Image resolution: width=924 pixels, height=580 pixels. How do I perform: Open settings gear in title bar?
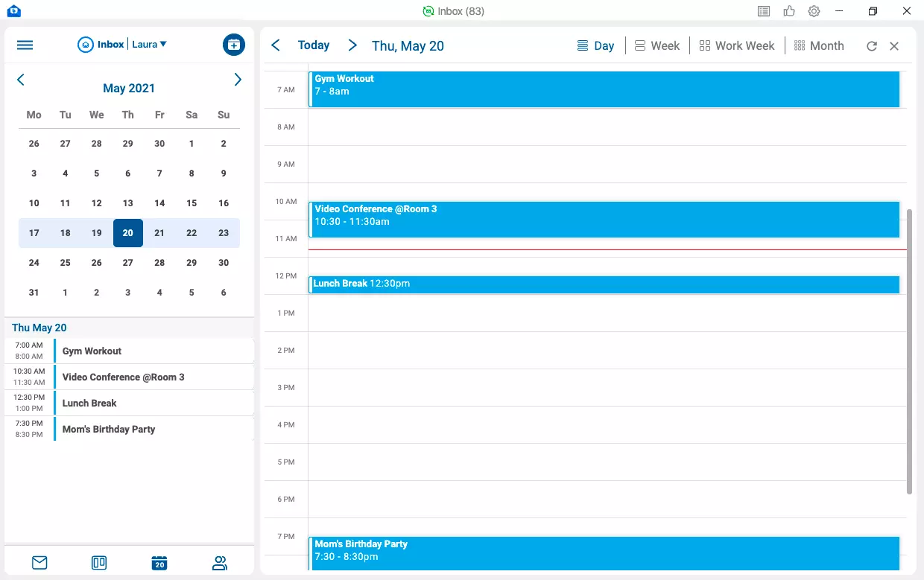[x=814, y=11]
